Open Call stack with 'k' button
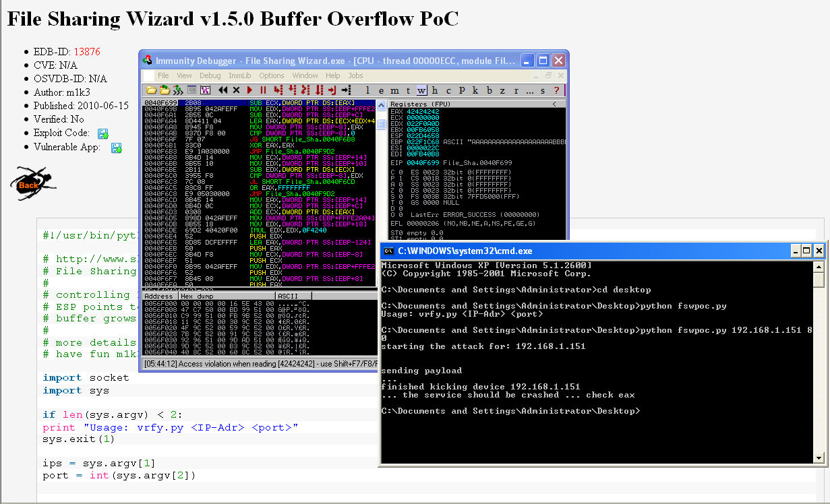This screenshot has width=830, height=504. pyautogui.click(x=475, y=90)
